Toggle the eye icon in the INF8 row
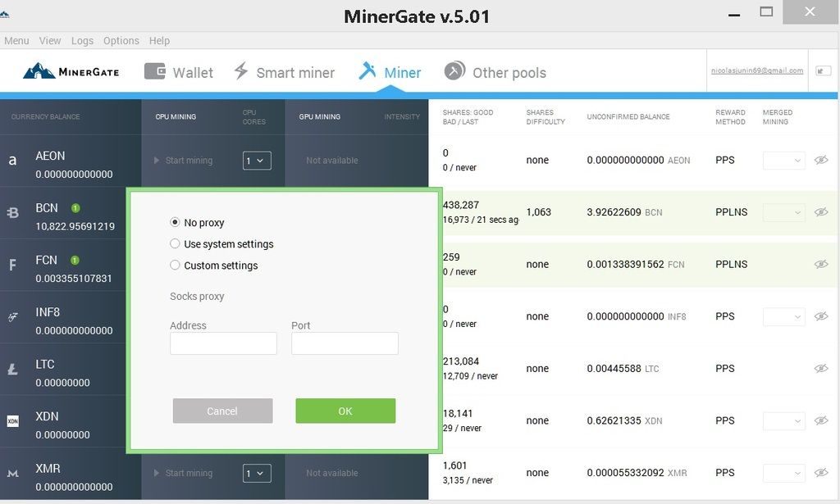The height and width of the screenshot is (504, 840). click(x=820, y=316)
